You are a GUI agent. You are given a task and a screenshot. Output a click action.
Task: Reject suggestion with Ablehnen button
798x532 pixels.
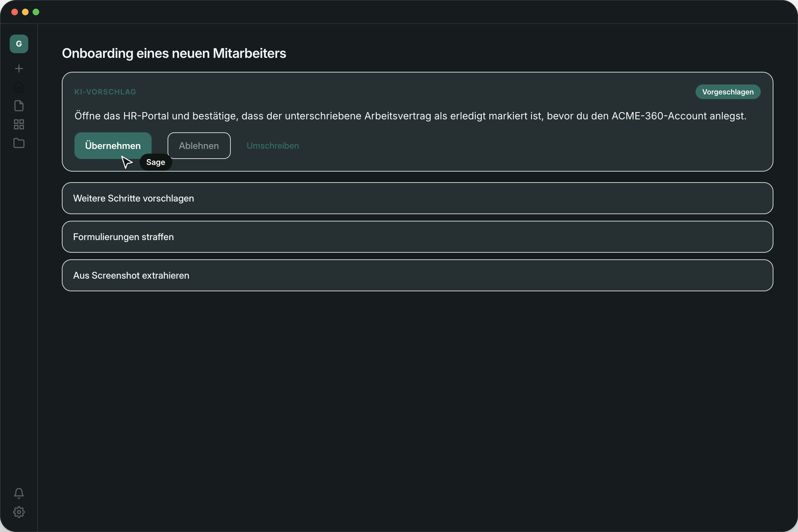click(x=199, y=146)
